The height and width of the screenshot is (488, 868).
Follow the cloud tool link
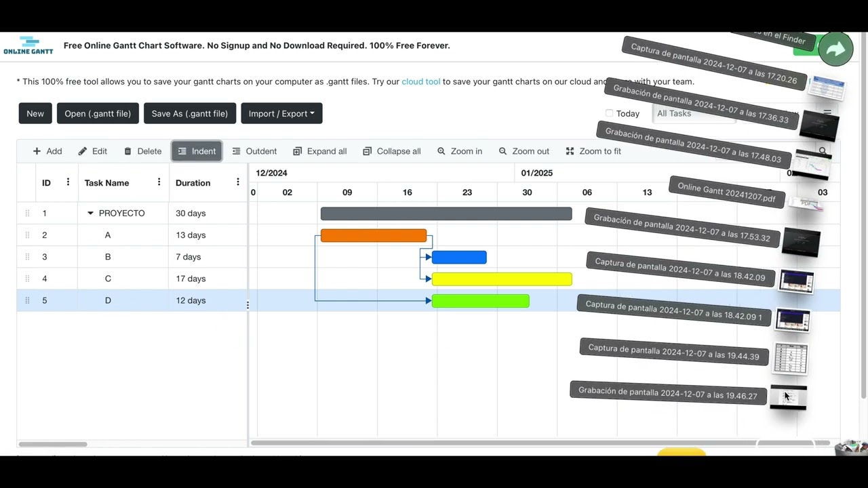[420, 81]
